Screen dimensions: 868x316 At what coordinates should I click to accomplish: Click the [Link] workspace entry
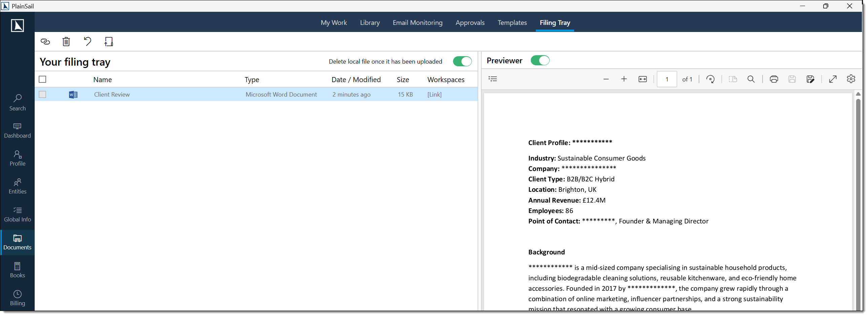point(435,95)
